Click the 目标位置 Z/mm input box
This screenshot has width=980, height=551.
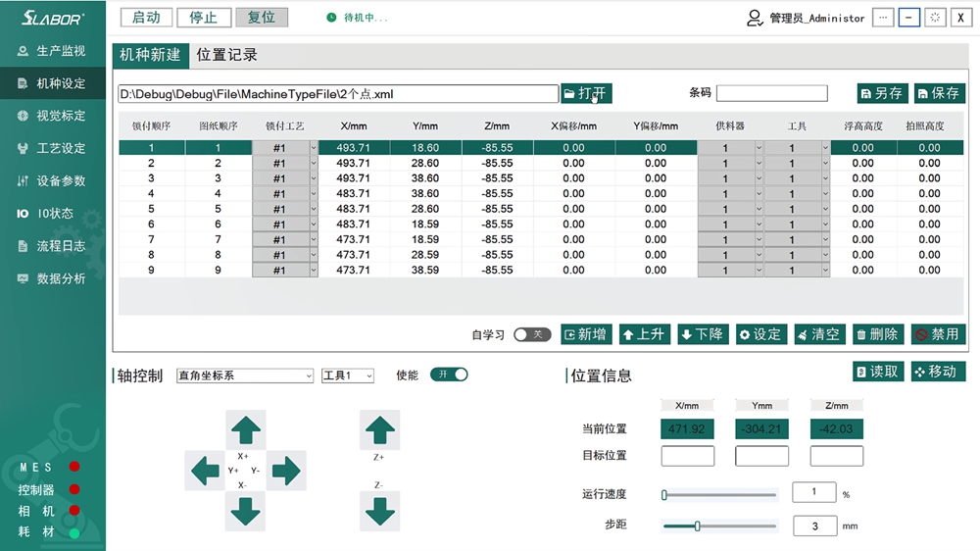(x=836, y=456)
